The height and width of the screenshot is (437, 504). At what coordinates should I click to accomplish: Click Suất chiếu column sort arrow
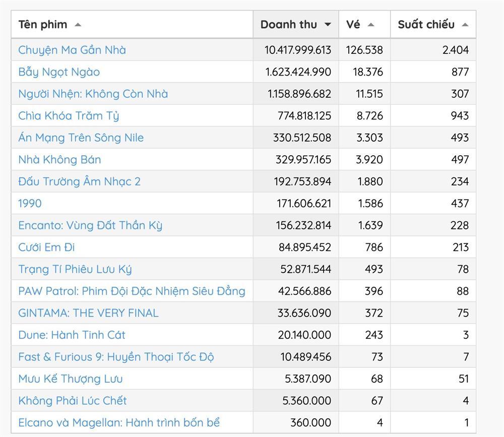(465, 25)
